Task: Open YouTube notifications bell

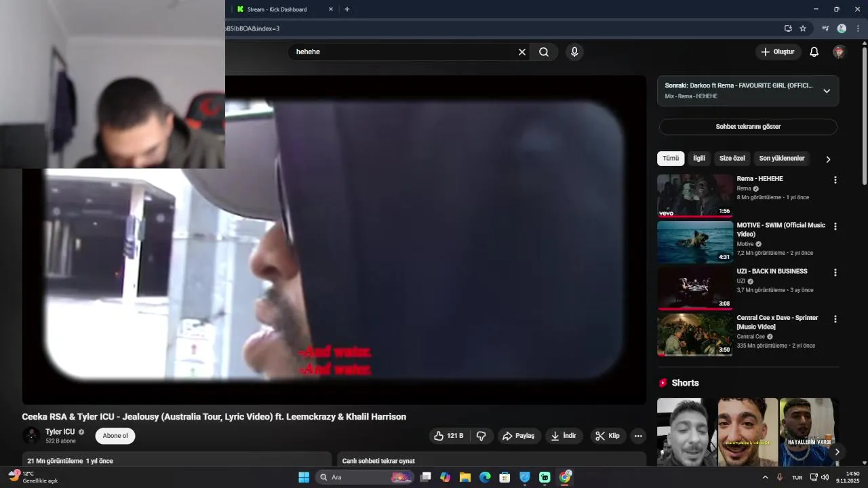Action: click(x=814, y=52)
